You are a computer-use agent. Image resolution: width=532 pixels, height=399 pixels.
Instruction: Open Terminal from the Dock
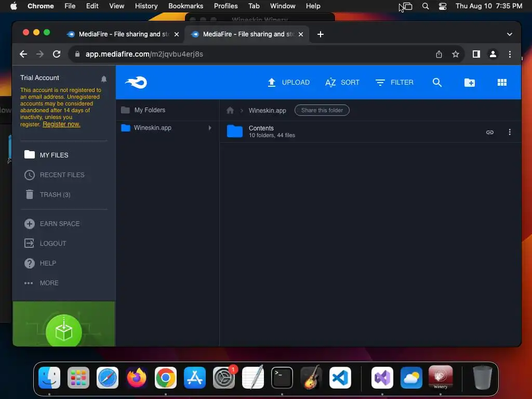[282, 378]
